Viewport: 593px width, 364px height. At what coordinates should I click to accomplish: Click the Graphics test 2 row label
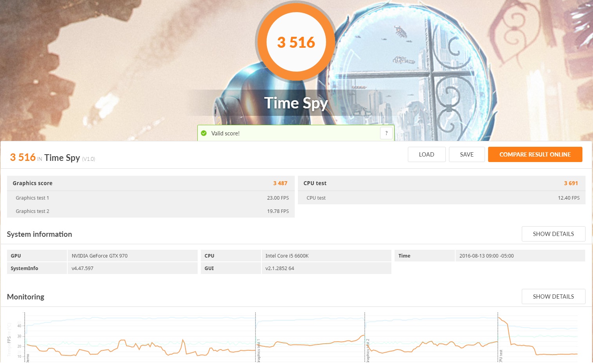(32, 211)
